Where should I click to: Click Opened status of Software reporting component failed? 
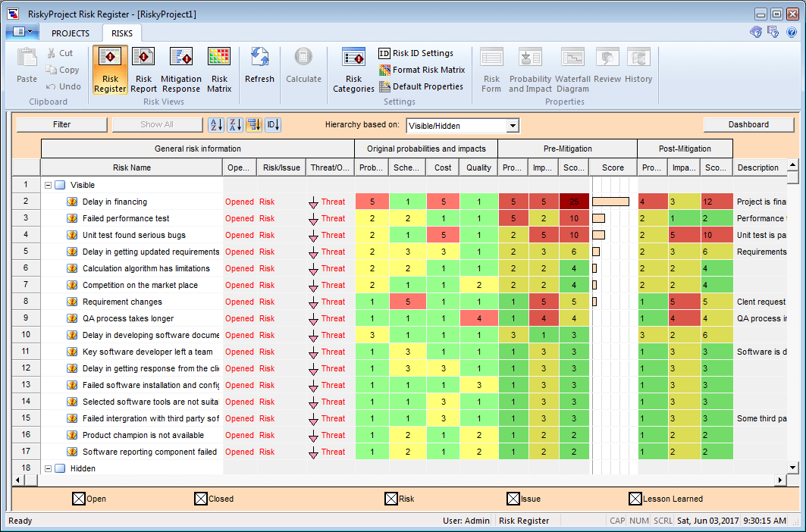point(239,452)
